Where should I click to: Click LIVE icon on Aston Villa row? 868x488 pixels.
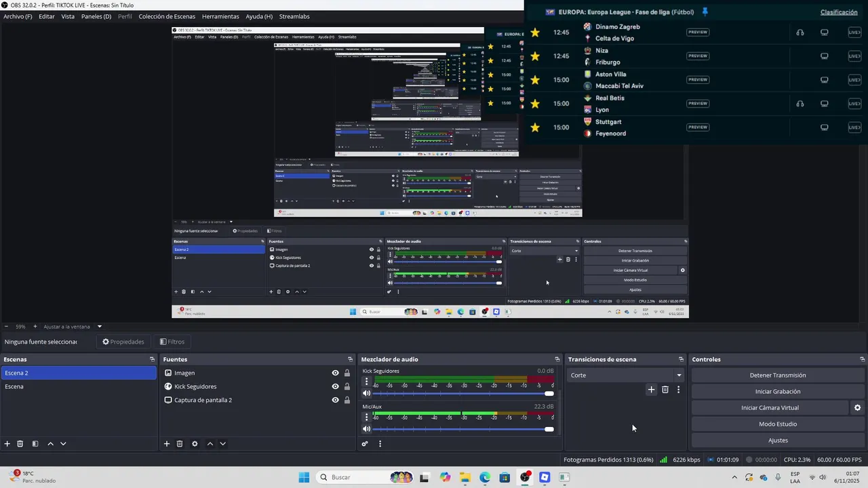point(854,80)
